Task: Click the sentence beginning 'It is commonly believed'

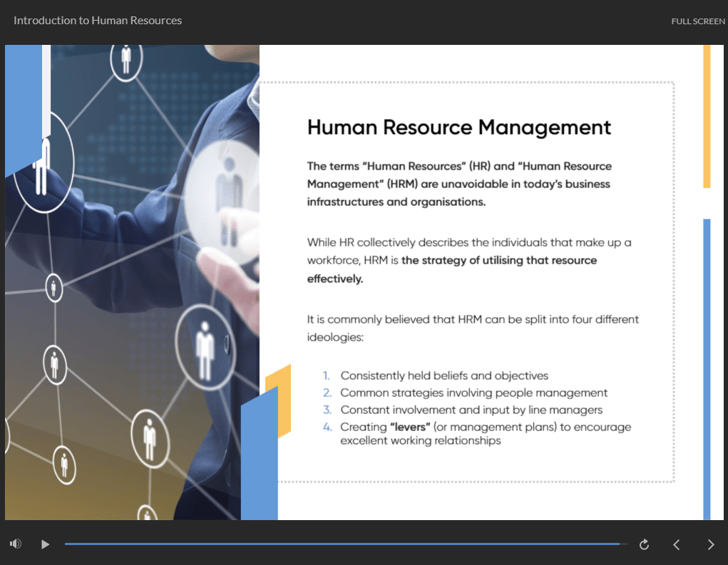Action: click(x=473, y=319)
